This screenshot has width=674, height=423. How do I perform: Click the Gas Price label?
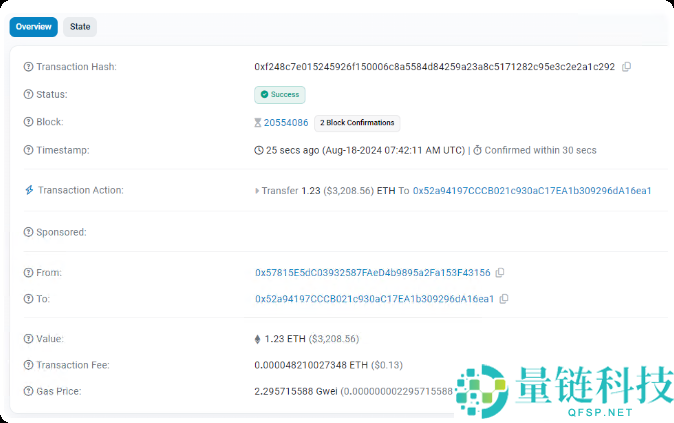tap(58, 391)
